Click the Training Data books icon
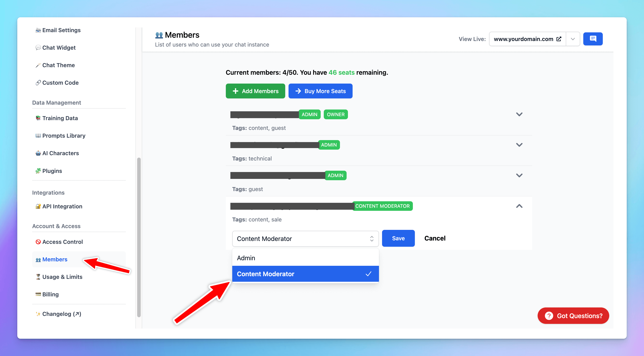The image size is (644, 356). click(38, 118)
